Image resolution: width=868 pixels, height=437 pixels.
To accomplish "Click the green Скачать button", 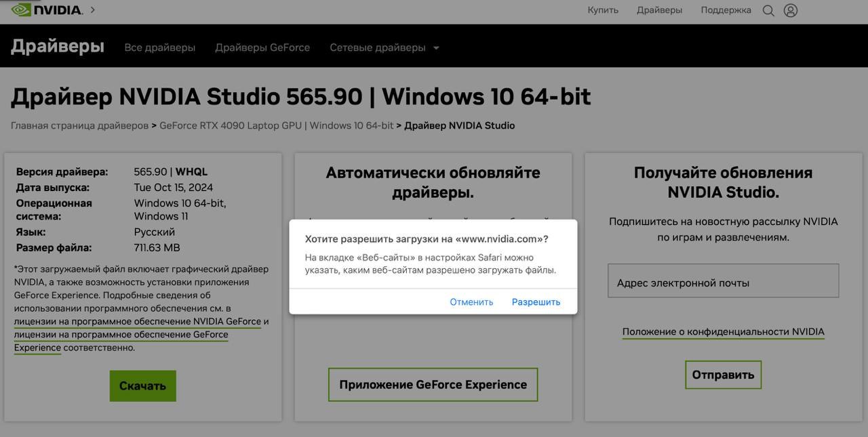I will [x=142, y=386].
